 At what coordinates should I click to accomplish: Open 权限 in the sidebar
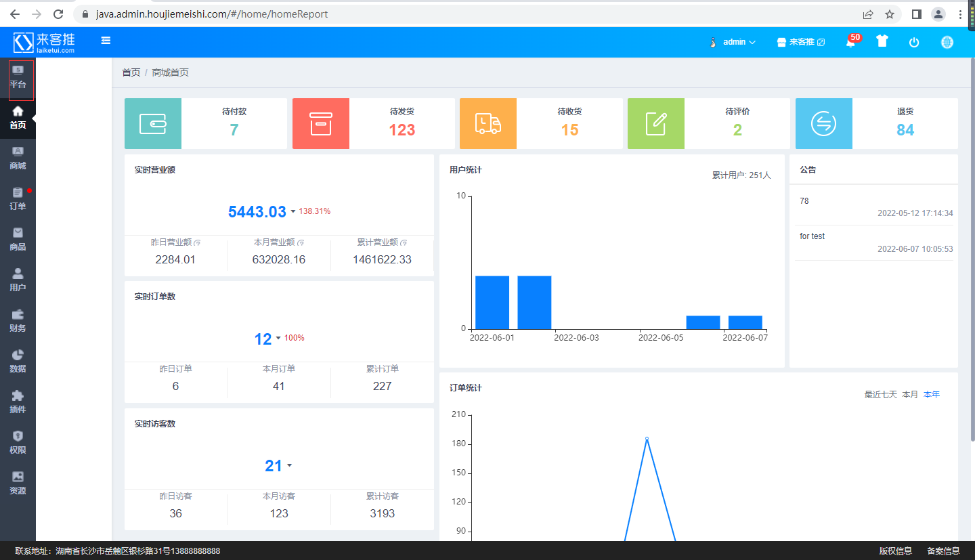[18, 443]
